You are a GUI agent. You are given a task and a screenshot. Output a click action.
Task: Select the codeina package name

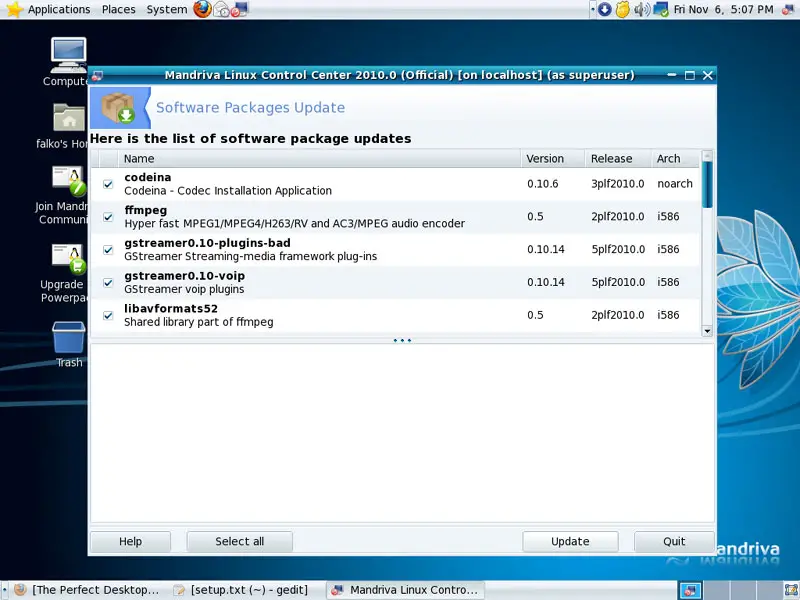(x=147, y=177)
